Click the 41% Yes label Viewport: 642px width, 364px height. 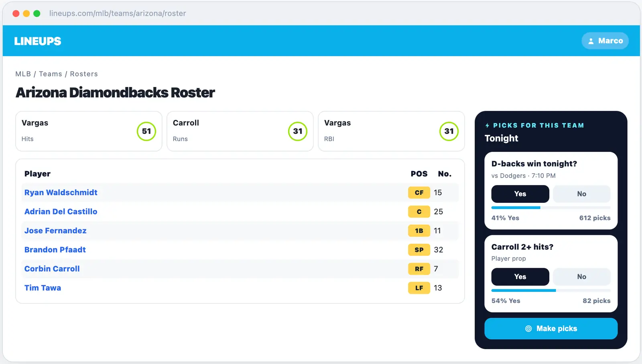pyautogui.click(x=505, y=218)
